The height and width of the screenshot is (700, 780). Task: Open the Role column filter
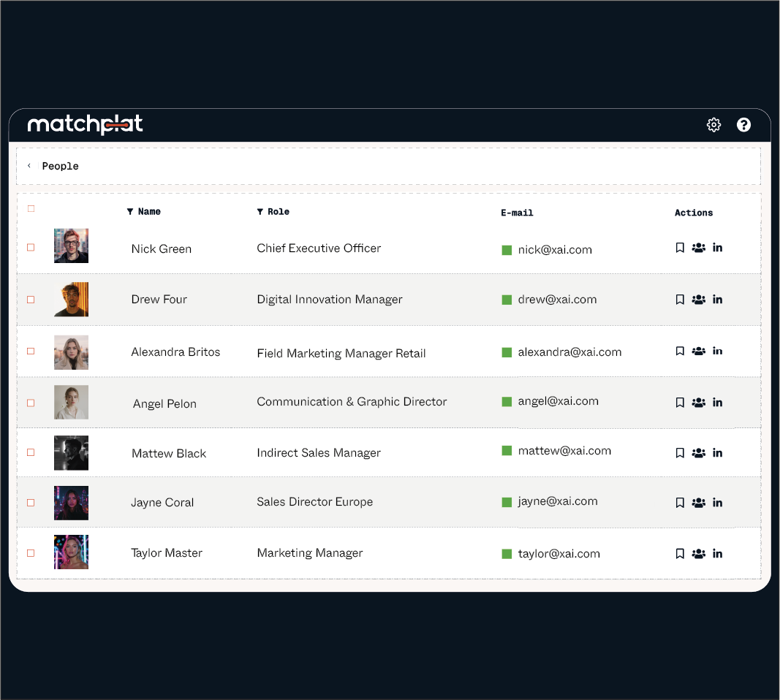coord(260,212)
